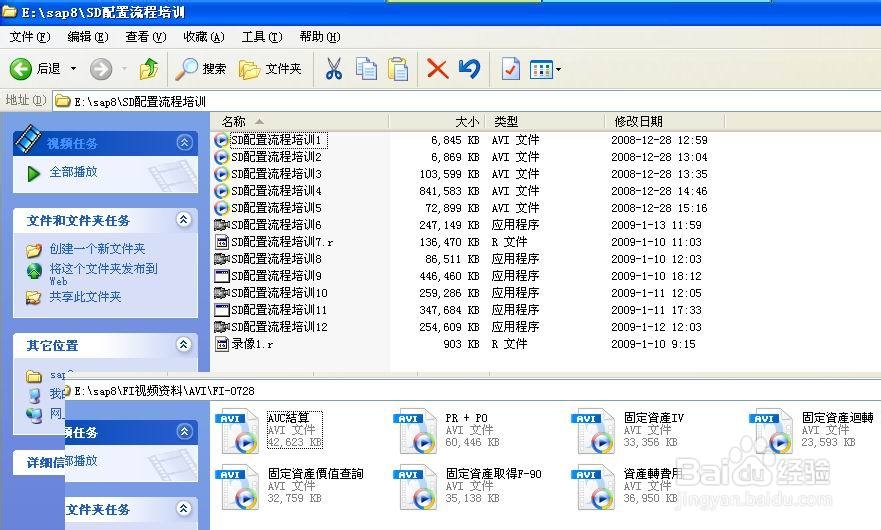Open the 查看(V) menu
The height and width of the screenshot is (530, 881).
pyautogui.click(x=146, y=37)
